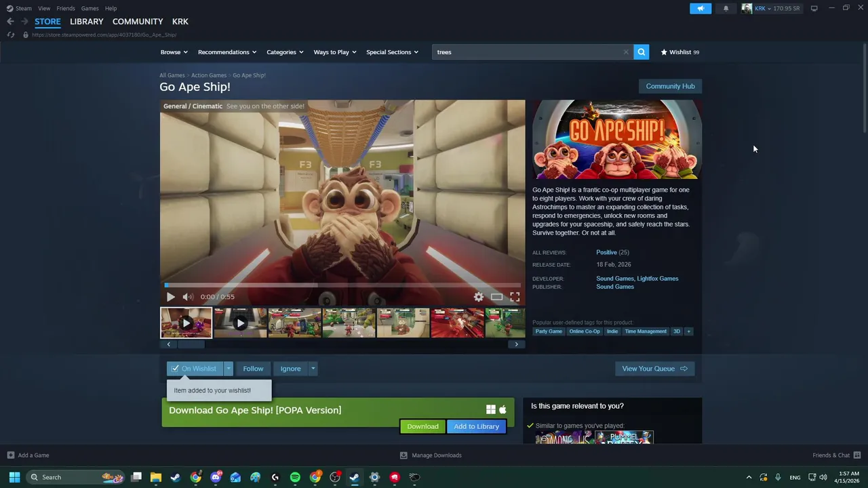Go forward with the navigation arrow
Screen dimensions: 868x488
[24, 22]
